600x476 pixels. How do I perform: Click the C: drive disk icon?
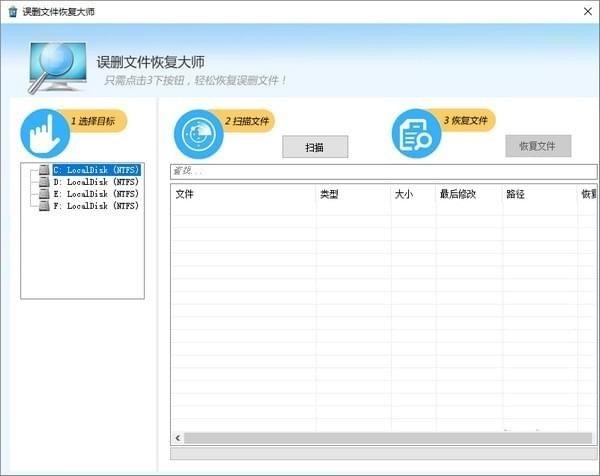[44, 170]
